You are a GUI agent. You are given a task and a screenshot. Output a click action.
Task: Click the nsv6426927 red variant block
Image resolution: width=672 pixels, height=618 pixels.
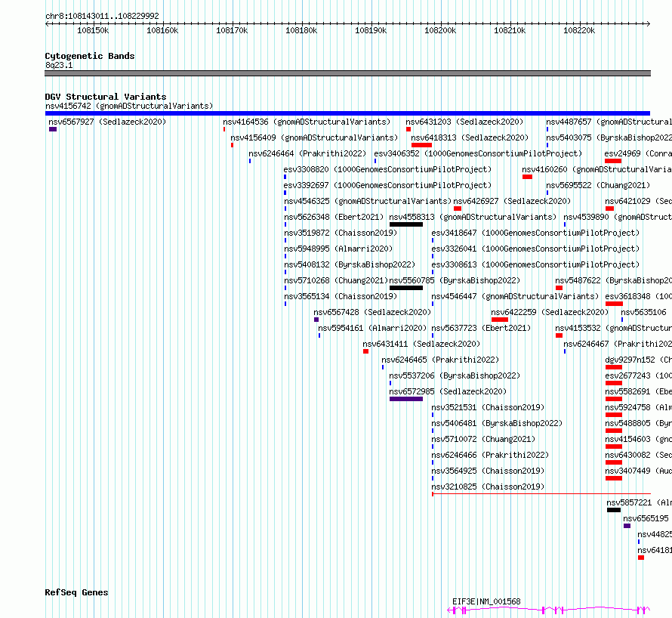click(x=458, y=209)
